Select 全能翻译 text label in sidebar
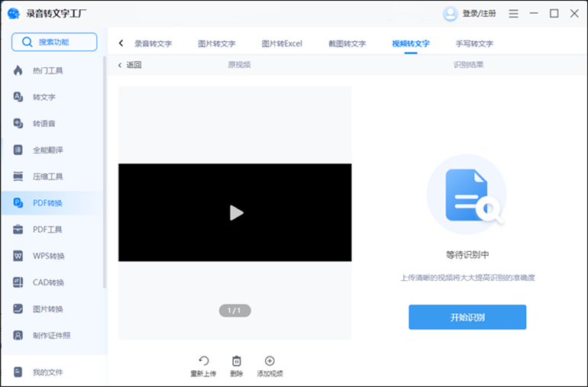Image resolution: width=588 pixels, height=387 pixels. [x=47, y=150]
